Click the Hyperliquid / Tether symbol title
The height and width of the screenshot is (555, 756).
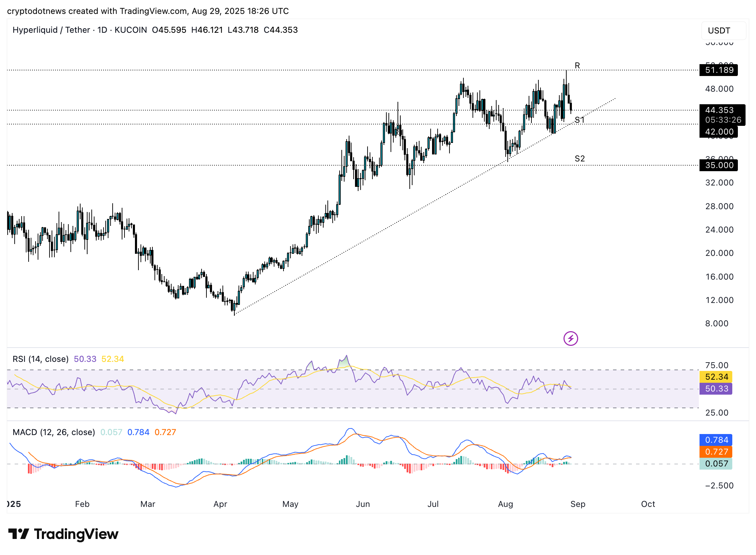51,30
